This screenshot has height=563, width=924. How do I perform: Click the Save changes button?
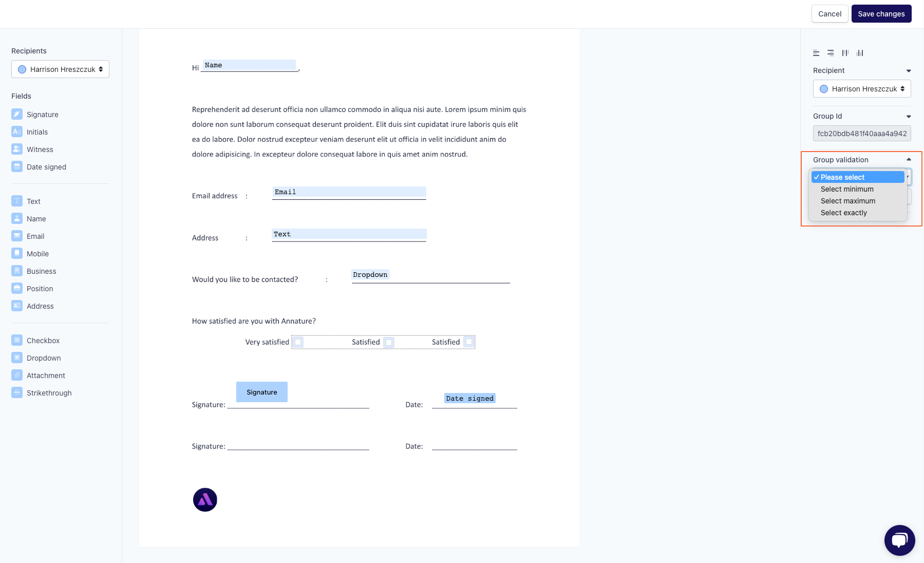(881, 14)
